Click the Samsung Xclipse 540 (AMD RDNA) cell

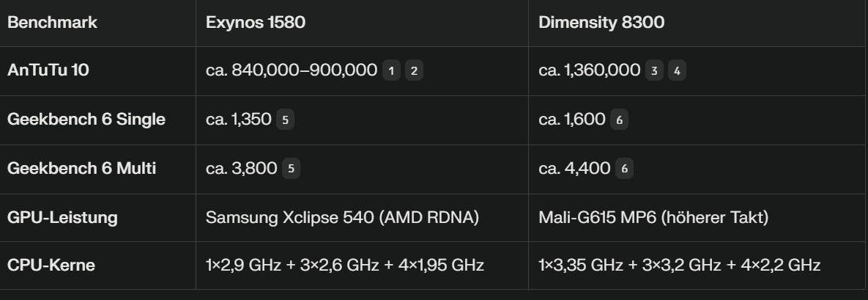tap(342, 218)
